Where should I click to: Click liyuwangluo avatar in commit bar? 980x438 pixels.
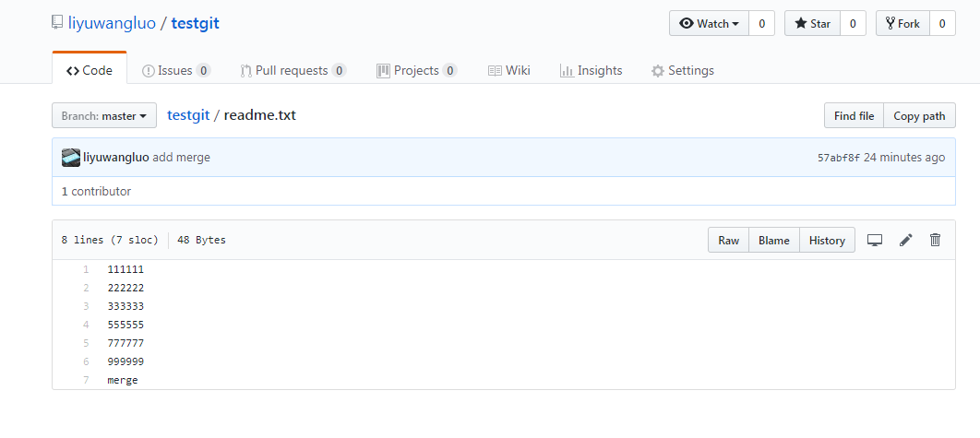click(x=71, y=158)
